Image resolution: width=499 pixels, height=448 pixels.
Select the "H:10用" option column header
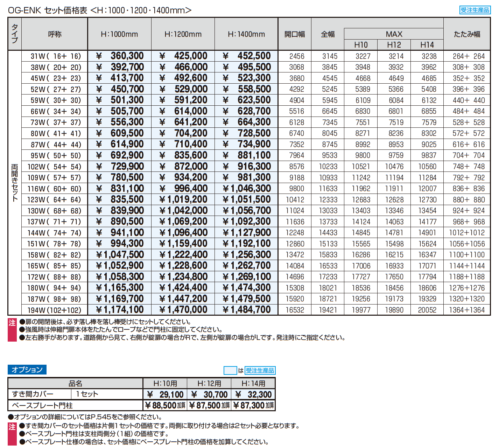click(165, 384)
